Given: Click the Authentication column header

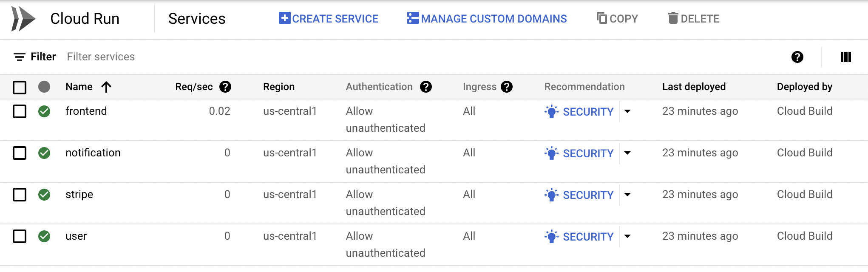Looking at the screenshot, I should [379, 87].
